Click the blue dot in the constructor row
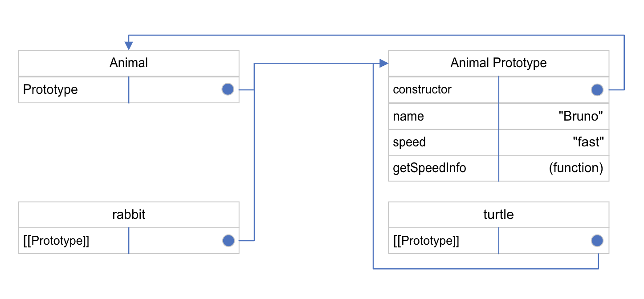Viewport: 644px width, 299px height. pyautogui.click(x=597, y=89)
